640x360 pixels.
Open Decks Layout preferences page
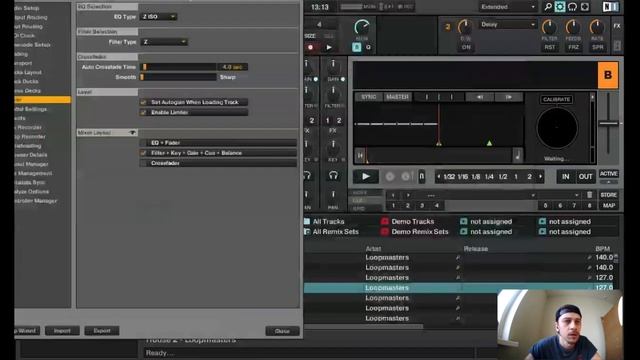click(28, 72)
